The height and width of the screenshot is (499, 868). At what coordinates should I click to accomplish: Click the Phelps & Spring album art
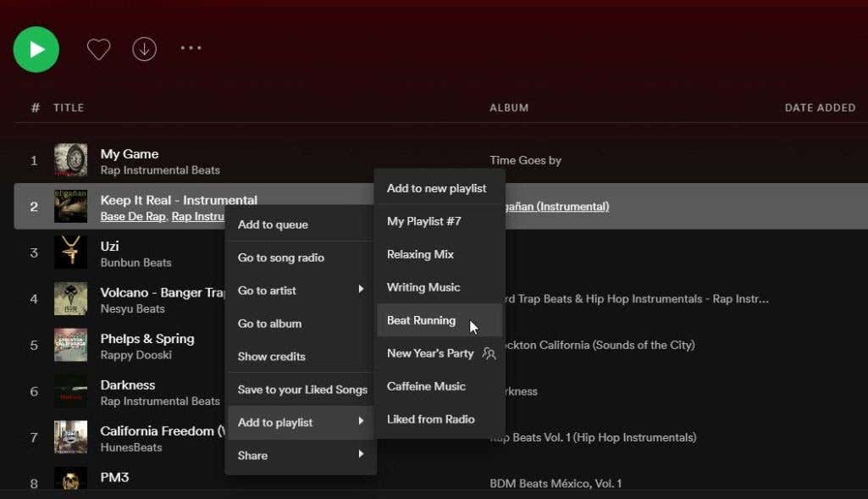70,345
